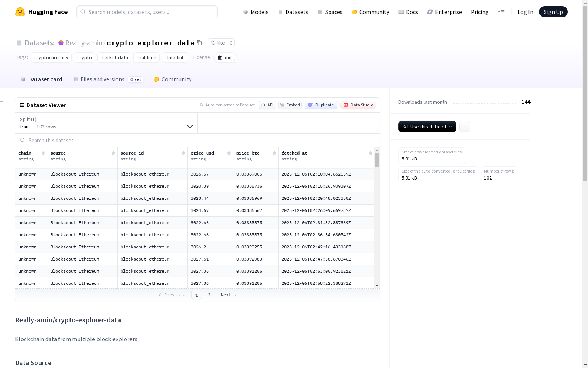Open Models in the top navigation
The height and width of the screenshot is (368, 588).
(256, 12)
